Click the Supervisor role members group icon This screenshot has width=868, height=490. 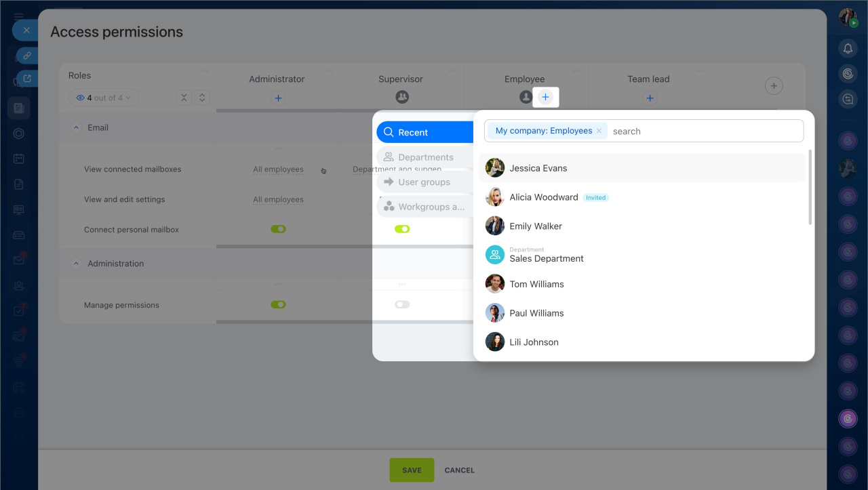401,98
